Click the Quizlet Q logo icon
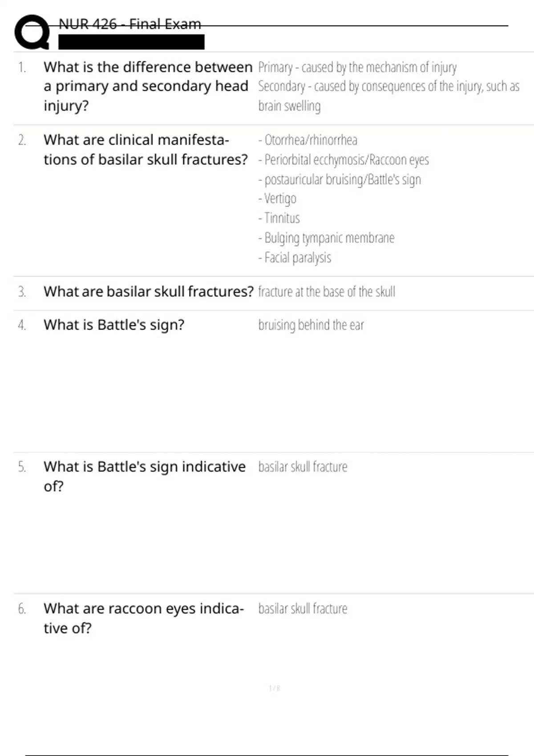Viewport: 534px width, 756px height. pos(32,32)
